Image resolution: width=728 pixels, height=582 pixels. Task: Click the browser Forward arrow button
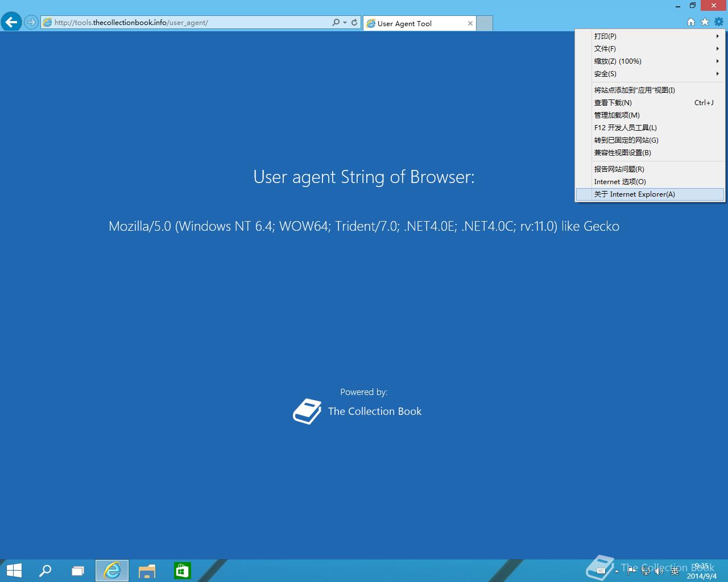31,23
